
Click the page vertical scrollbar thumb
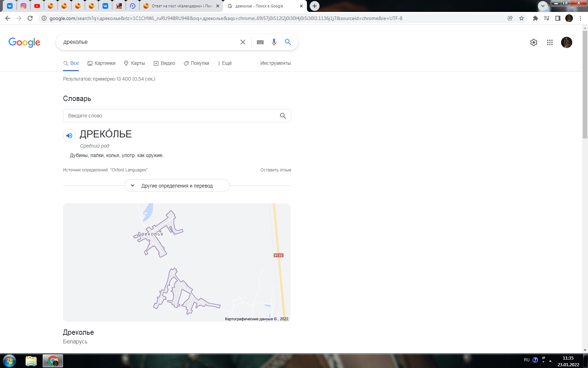[x=585, y=84]
